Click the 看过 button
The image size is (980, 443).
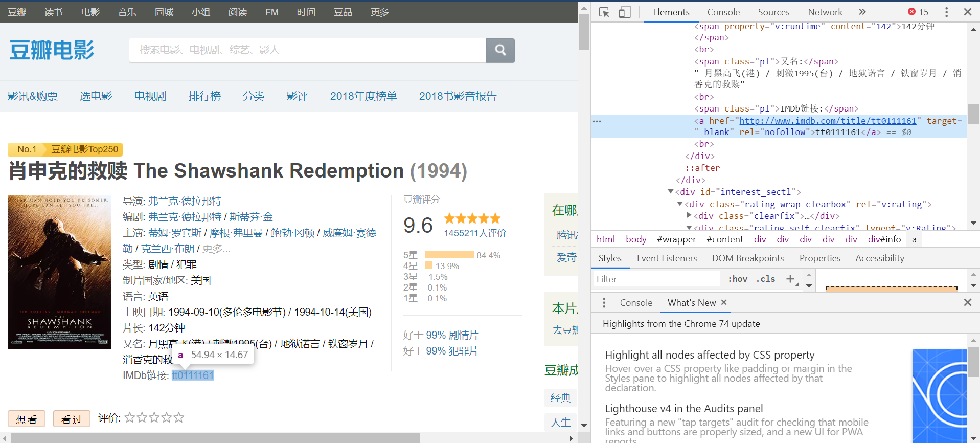[x=72, y=419]
